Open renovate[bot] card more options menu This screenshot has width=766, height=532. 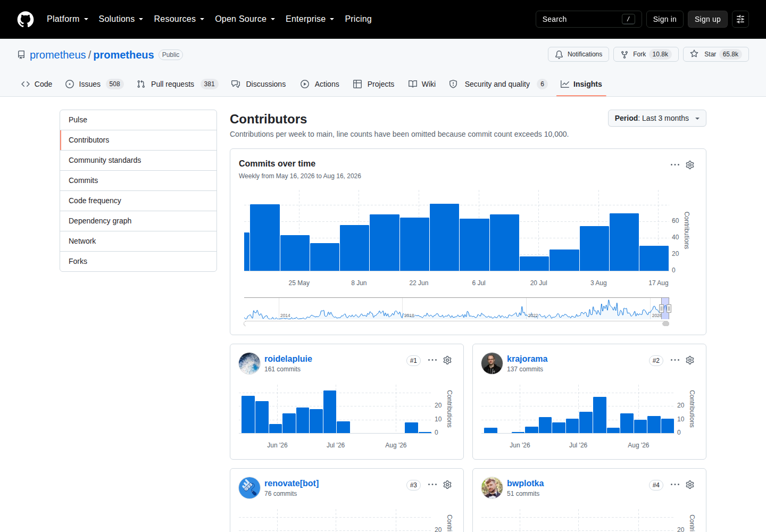(x=432, y=485)
